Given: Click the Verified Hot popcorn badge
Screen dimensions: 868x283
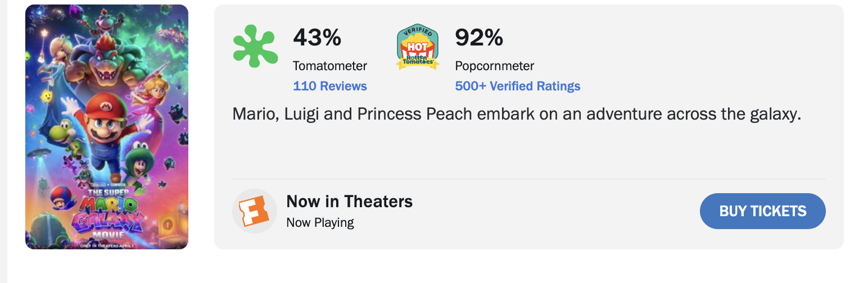Looking at the screenshot, I should click(418, 47).
